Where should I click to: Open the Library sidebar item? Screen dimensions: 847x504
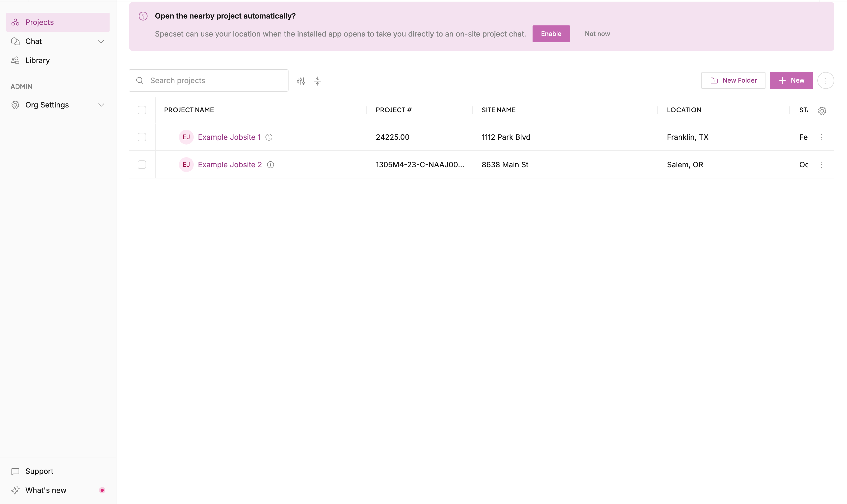pos(58,60)
